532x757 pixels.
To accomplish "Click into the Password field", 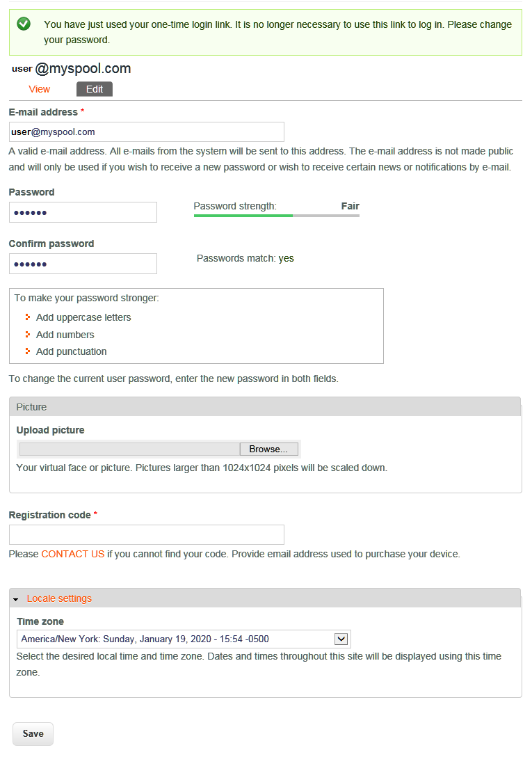I will tap(83, 212).
